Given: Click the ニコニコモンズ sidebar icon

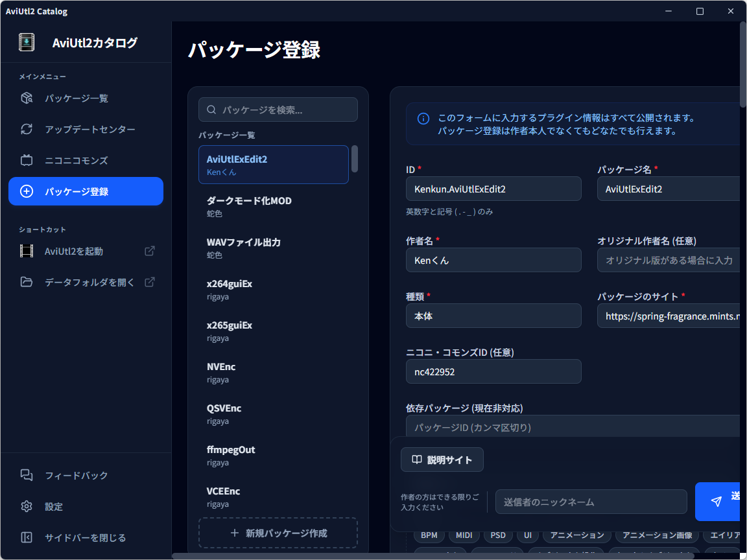Looking at the screenshot, I should click(26, 160).
